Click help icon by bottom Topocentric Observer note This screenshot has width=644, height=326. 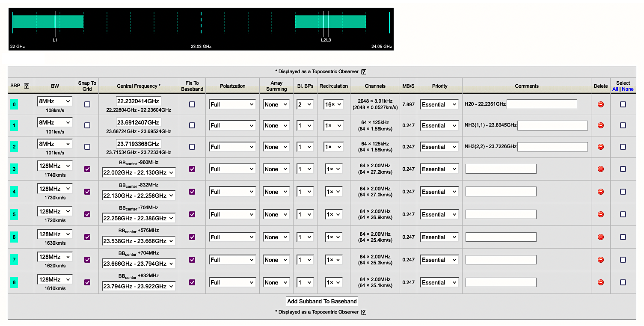click(364, 312)
